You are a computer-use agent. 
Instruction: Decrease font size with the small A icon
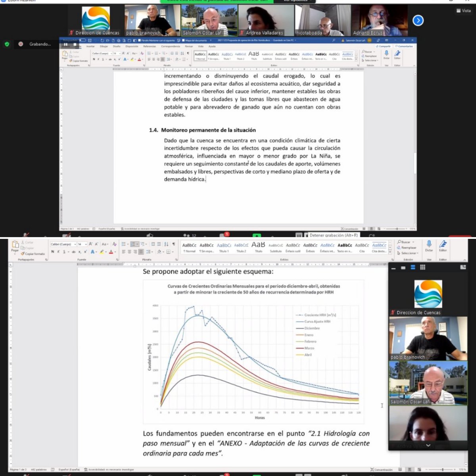pos(96,244)
